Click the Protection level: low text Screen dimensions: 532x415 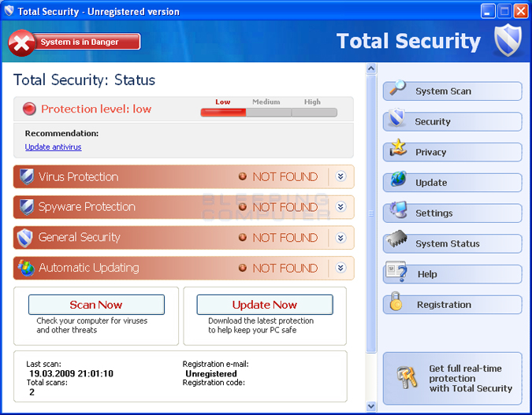tap(96, 109)
